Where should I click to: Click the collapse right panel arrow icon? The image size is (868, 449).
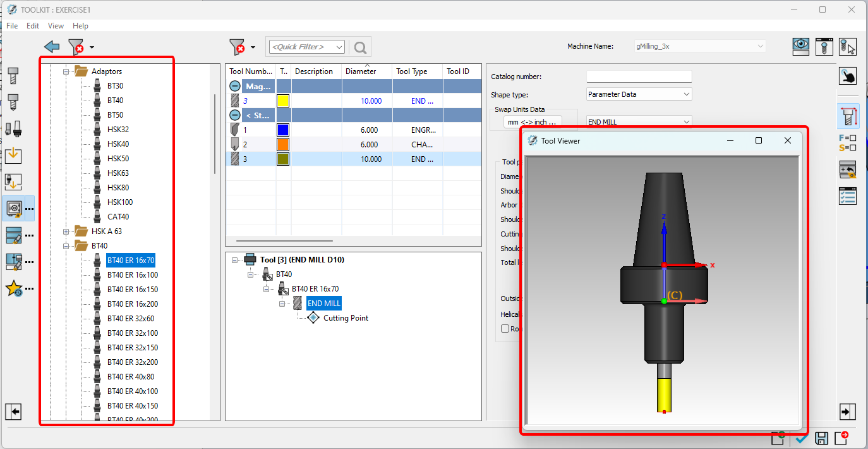(x=847, y=411)
